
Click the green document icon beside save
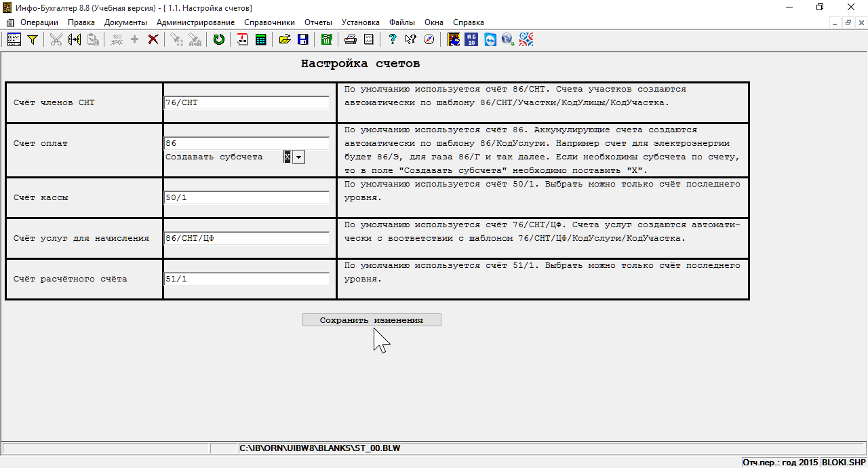coord(326,39)
